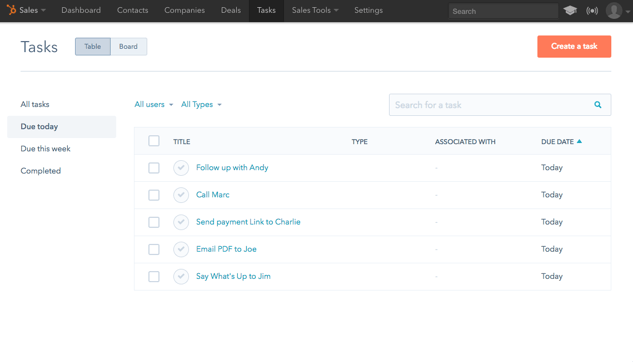Tick the Email PDF to Joe checkbox
This screenshot has height=362, width=633.
coord(154,249)
